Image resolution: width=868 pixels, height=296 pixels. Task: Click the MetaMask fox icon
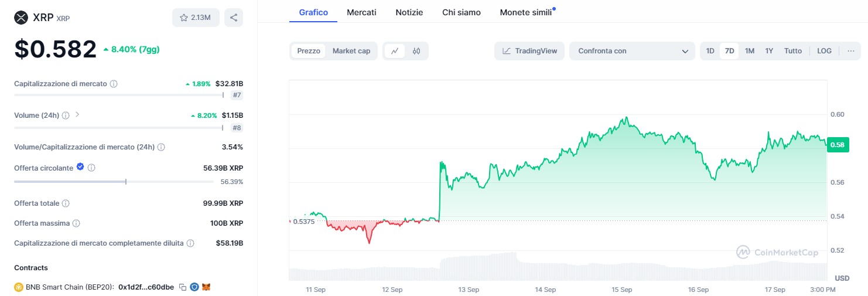[x=206, y=287]
